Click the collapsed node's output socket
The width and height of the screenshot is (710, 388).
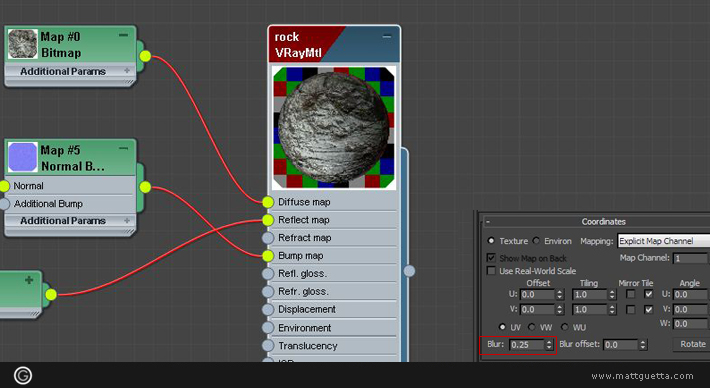click(51, 295)
